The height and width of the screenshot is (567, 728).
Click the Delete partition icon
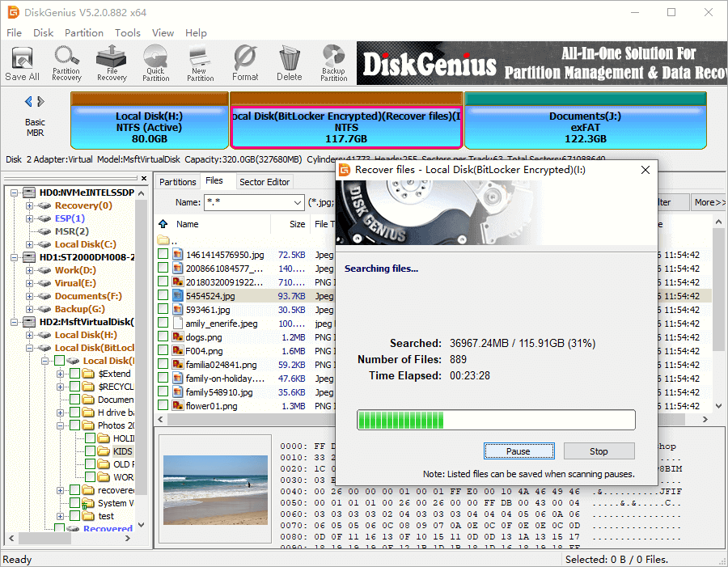(x=289, y=63)
